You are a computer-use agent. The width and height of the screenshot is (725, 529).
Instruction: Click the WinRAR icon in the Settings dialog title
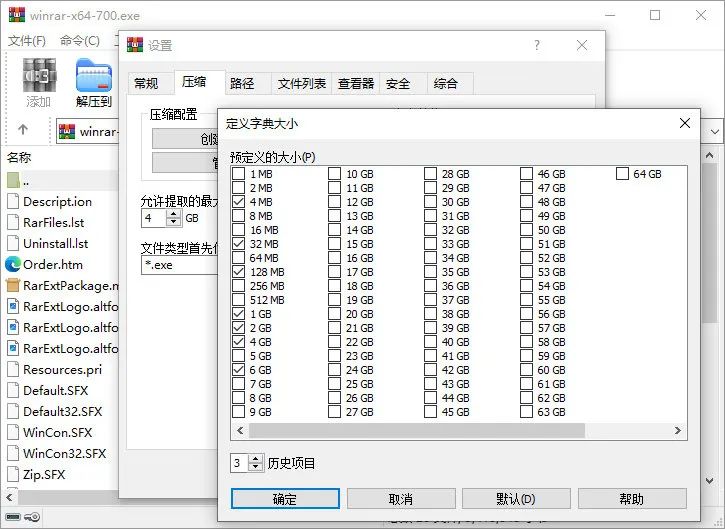[x=135, y=44]
